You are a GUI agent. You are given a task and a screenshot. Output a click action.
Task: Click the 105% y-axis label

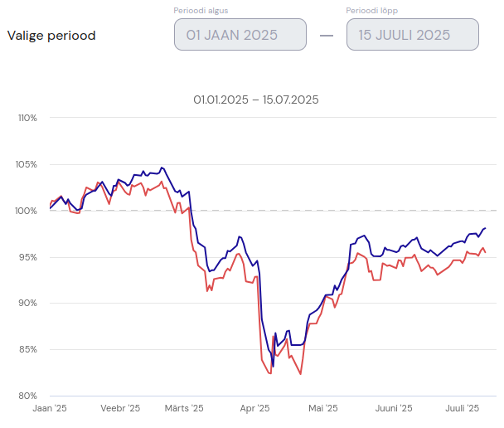(27, 164)
